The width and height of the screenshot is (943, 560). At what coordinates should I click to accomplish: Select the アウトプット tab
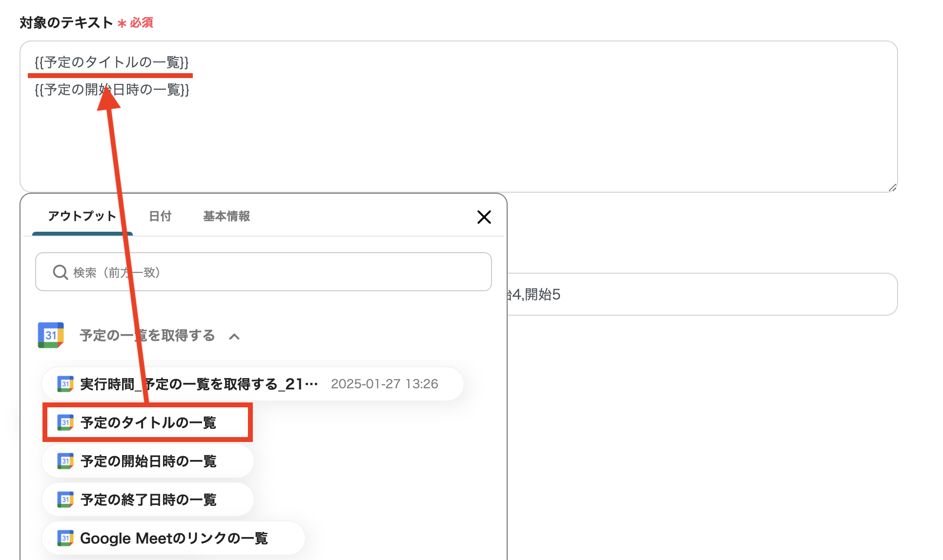click(x=82, y=216)
